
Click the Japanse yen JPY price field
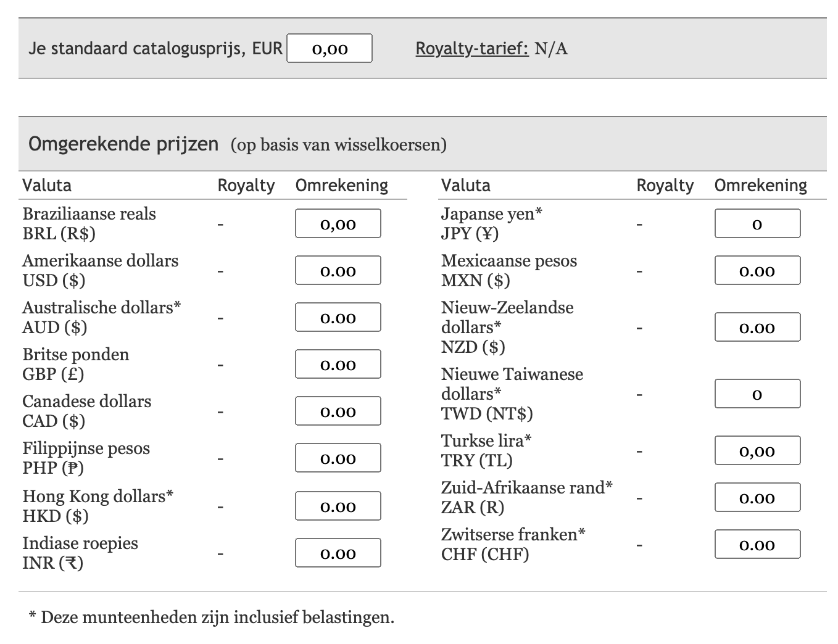[757, 224]
